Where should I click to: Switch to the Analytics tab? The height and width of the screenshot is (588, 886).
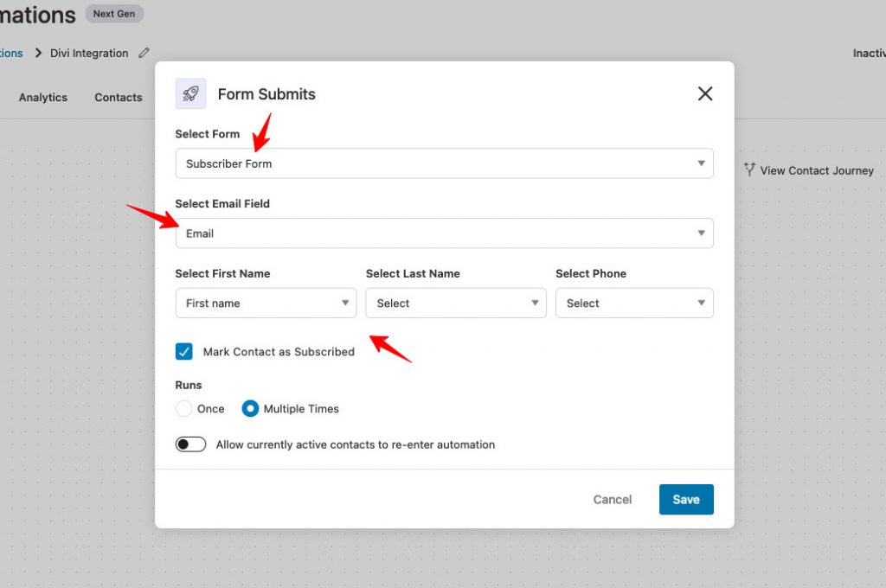tap(43, 97)
